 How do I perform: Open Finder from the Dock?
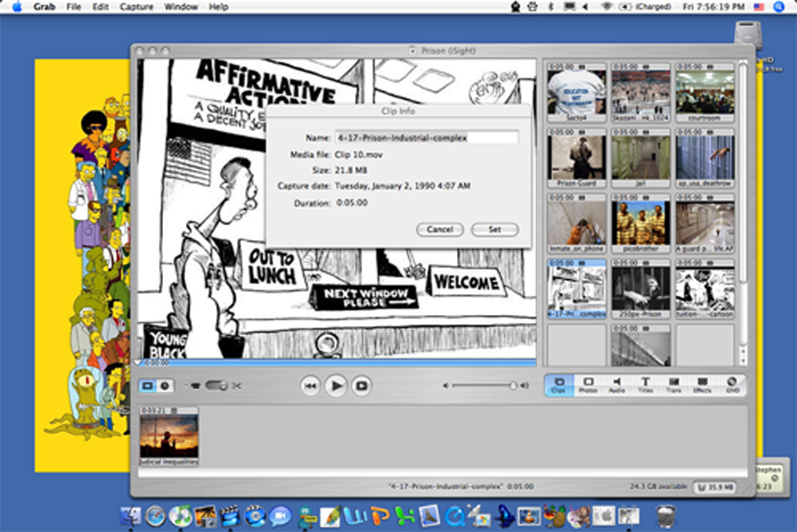tap(131, 516)
